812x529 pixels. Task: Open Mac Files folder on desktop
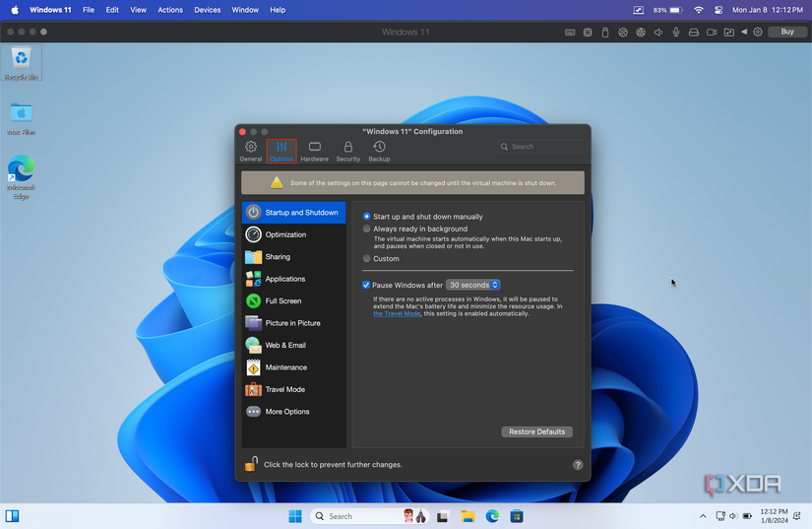[22, 118]
